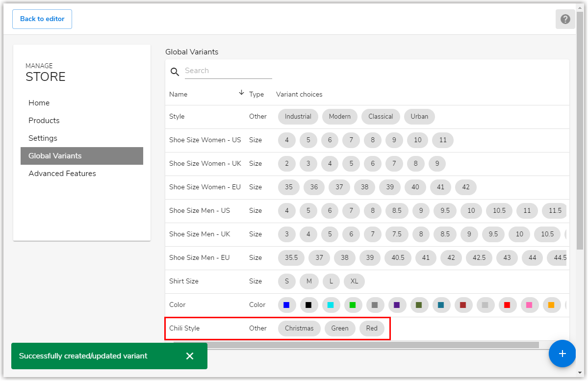Open the Shoe Size Women - US row
Image resolution: width=588 pixels, height=381 pixels.
pos(205,140)
